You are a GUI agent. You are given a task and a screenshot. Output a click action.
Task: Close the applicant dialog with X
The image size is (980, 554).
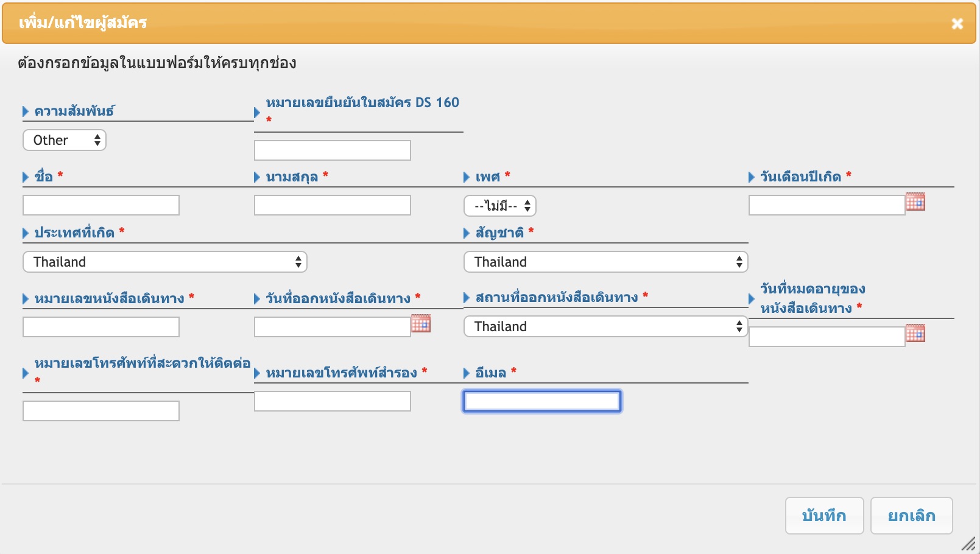(957, 24)
